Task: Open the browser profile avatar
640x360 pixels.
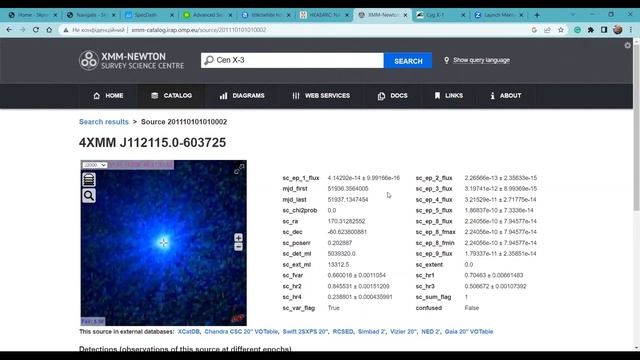Action: click(618, 30)
